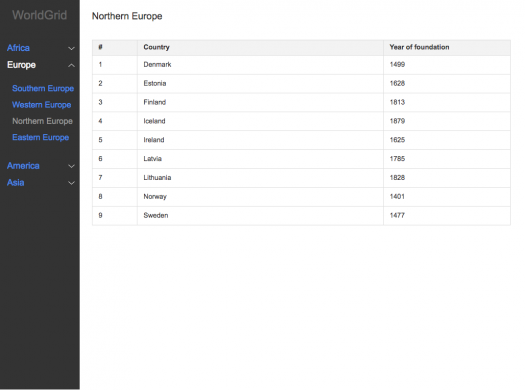
Task: Open the America menu item
Action: click(x=23, y=166)
